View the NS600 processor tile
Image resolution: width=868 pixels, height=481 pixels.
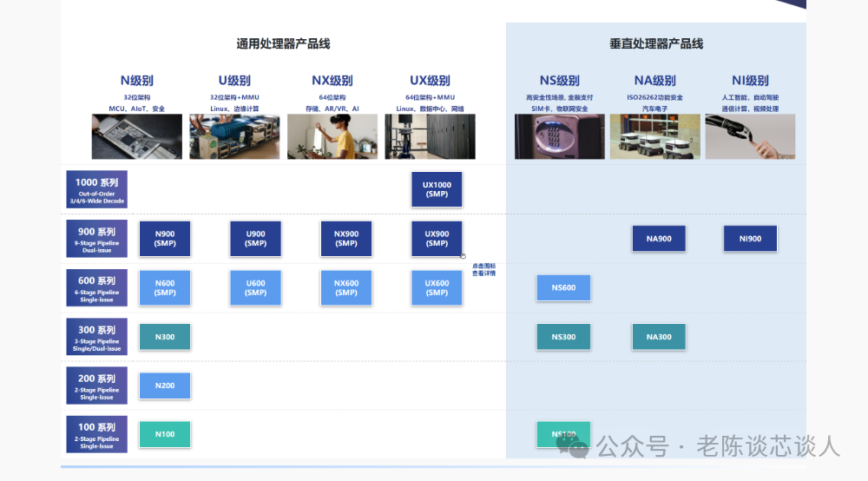(563, 288)
